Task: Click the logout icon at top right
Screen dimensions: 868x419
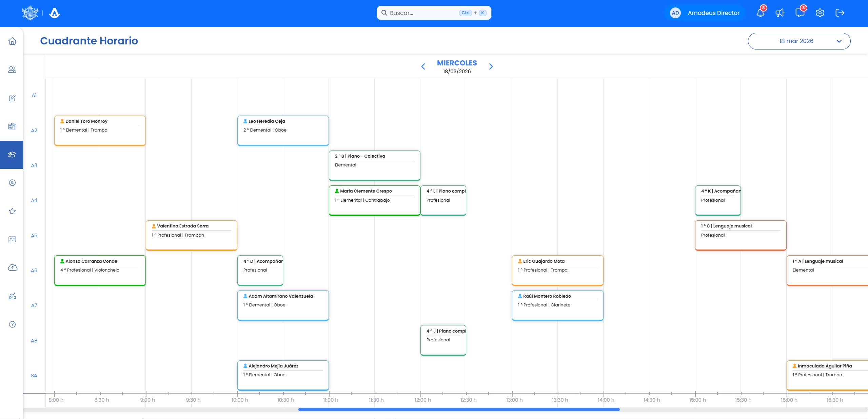Action: (x=840, y=13)
